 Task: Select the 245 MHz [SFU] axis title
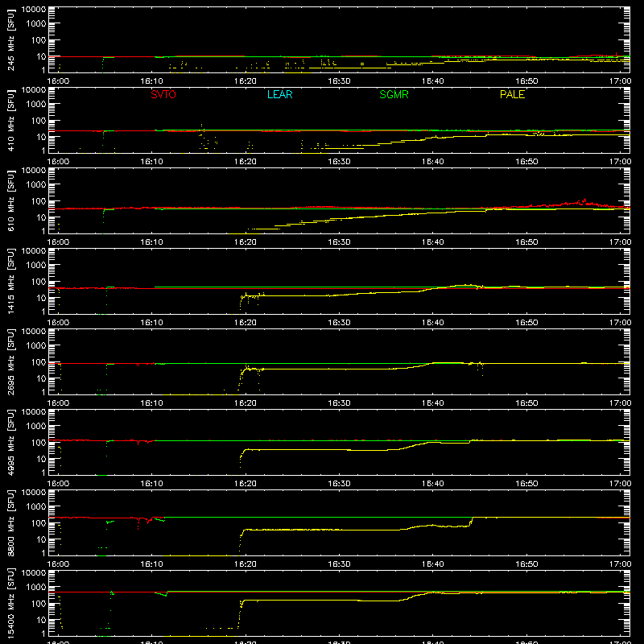(11, 39)
